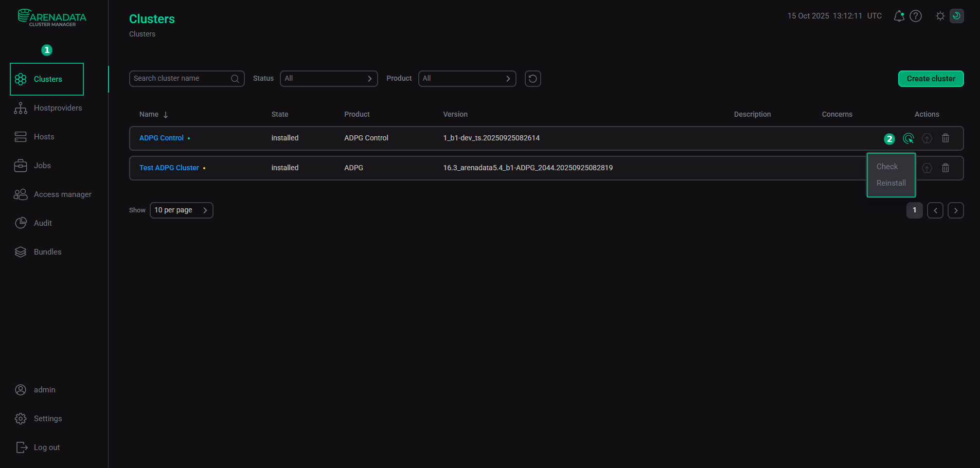Click the help question mark icon
Image resolution: width=980 pixels, height=468 pixels.
click(x=916, y=16)
